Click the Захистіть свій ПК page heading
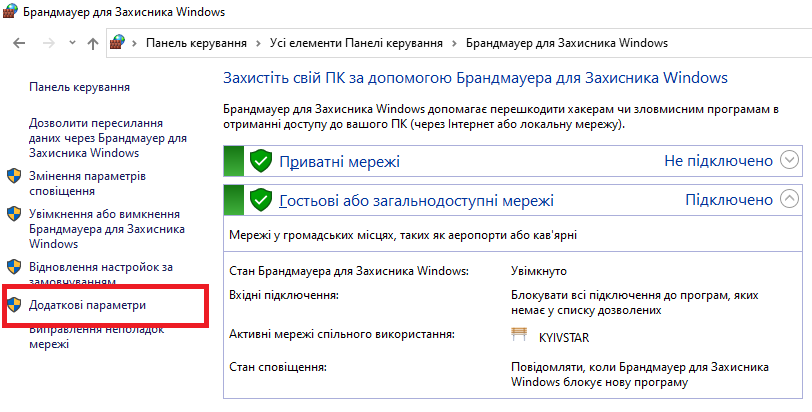 (475, 78)
